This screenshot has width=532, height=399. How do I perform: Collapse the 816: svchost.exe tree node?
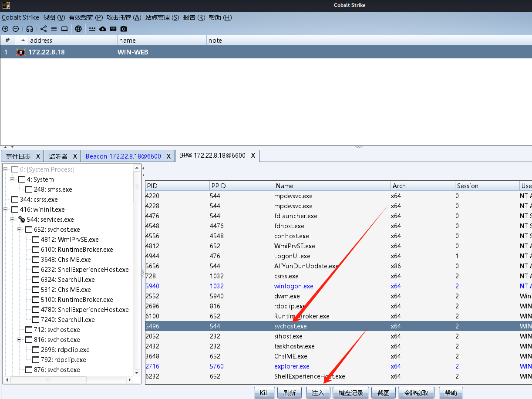pyautogui.click(x=20, y=340)
